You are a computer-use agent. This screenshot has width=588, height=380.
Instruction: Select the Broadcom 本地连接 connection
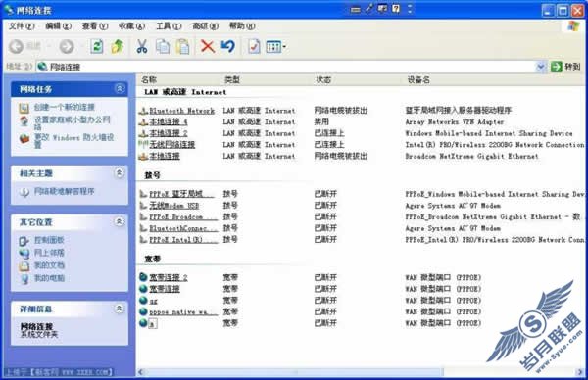pos(165,156)
